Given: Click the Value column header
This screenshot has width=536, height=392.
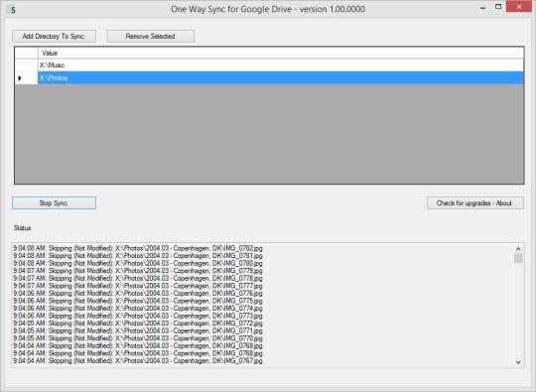Looking at the screenshot, I should tap(280, 53).
